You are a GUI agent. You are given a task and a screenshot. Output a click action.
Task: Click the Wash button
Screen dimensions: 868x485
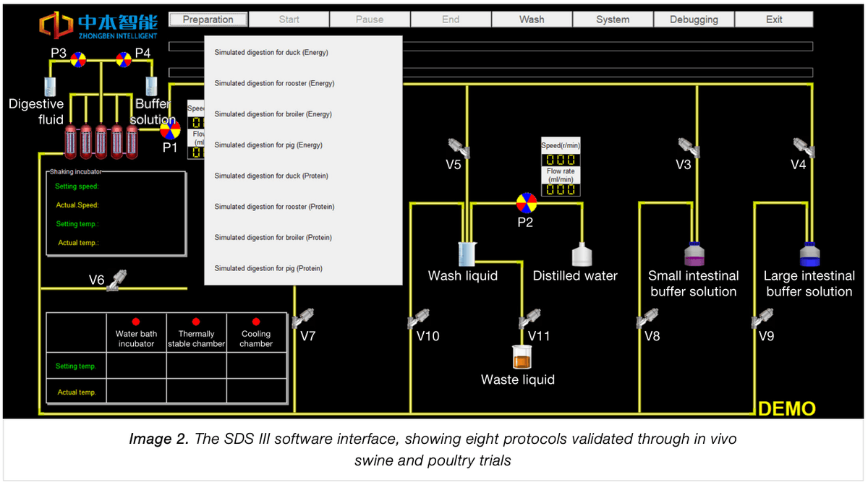tap(532, 19)
